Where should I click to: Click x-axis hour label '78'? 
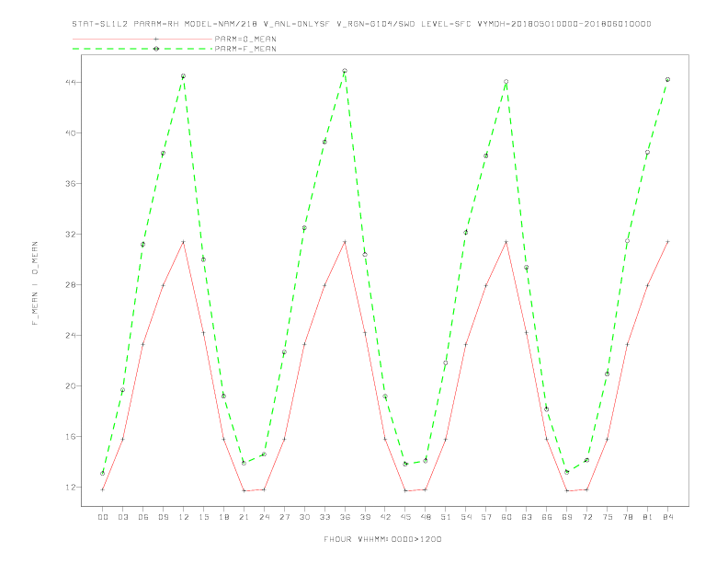tap(627, 517)
